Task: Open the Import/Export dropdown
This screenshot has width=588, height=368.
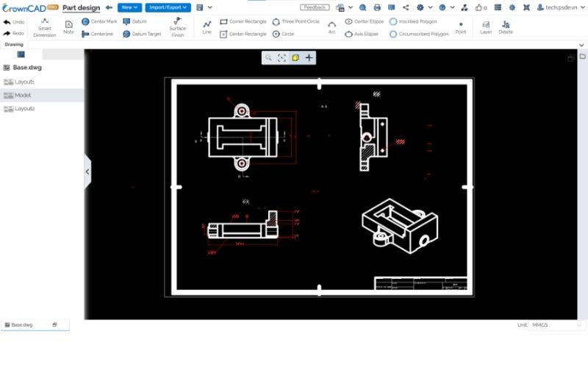Action: point(168,7)
